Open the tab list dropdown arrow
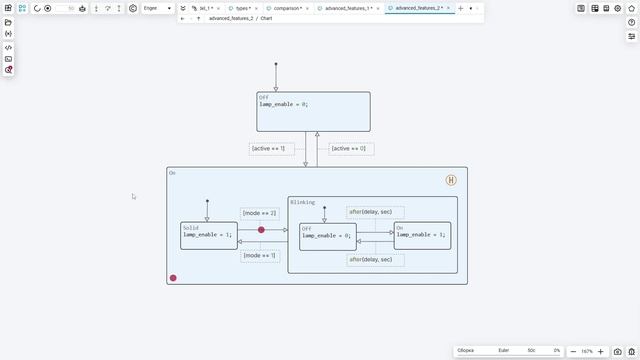The width and height of the screenshot is (640, 360). pos(471,8)
